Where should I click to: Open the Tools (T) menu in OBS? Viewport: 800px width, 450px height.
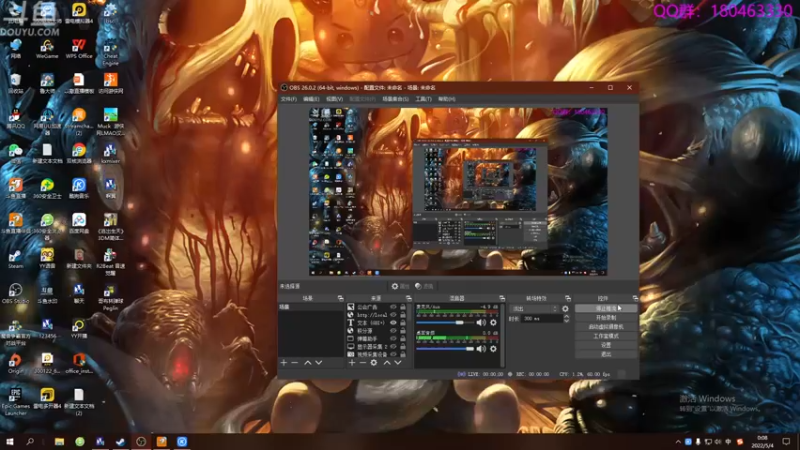(x=423, y=99)
